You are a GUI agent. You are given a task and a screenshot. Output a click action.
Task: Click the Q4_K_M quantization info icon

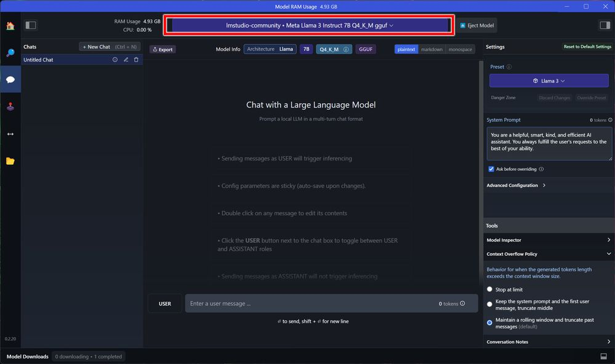(x=346, y=49)
